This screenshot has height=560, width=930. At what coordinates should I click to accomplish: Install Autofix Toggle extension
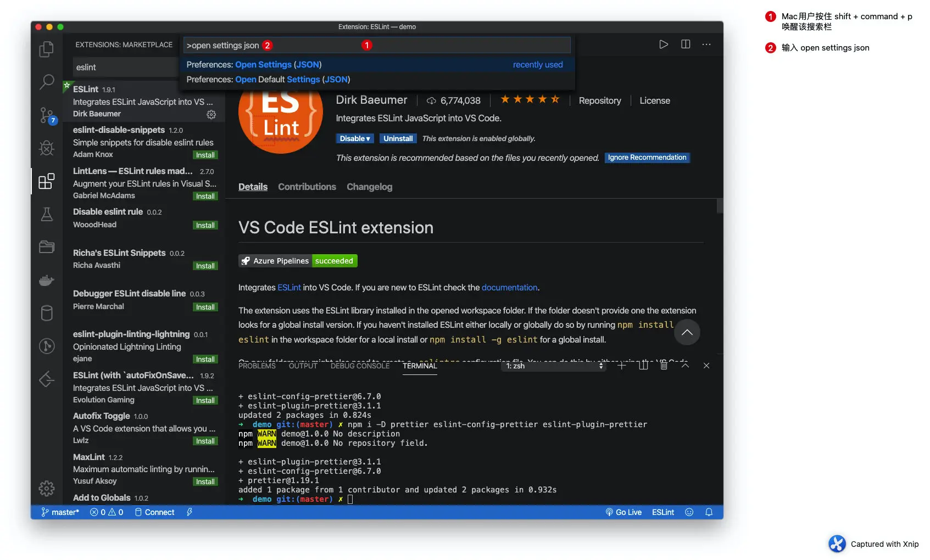point(205,441)
